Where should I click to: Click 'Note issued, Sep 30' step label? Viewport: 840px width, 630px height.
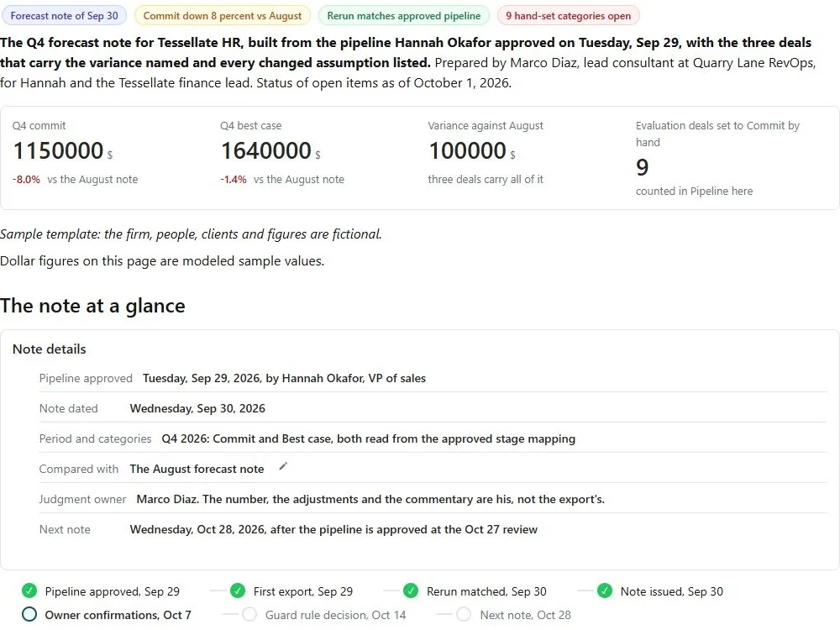[672, 591]
